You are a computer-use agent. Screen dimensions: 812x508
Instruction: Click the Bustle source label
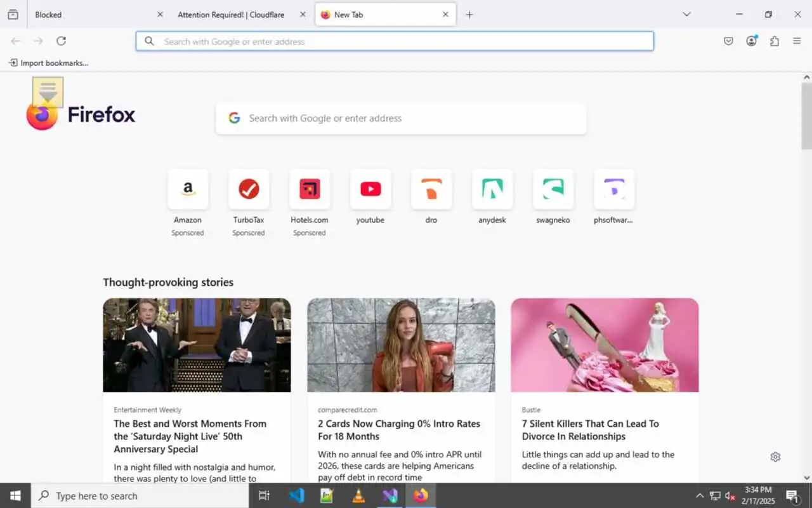coord(532,410)
